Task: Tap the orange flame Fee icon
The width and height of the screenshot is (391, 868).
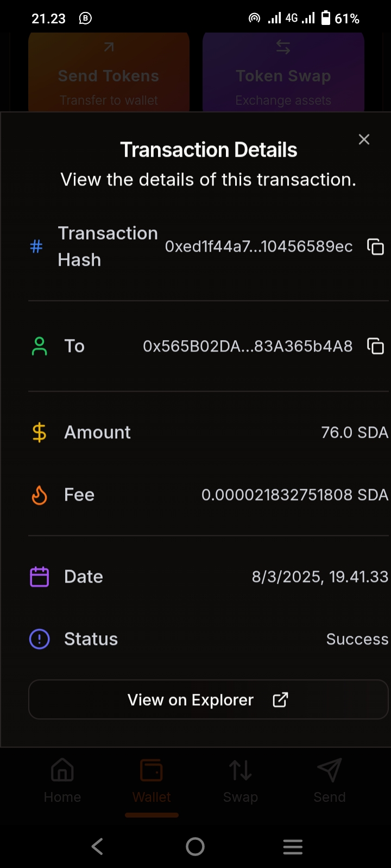Action: tap(40, 495)
